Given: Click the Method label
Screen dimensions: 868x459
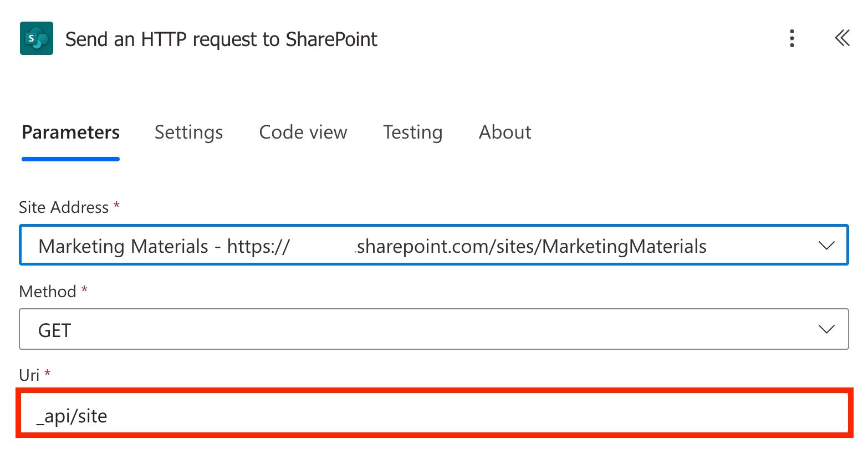Looking at the screenshot, I should (x=48, y=291).
